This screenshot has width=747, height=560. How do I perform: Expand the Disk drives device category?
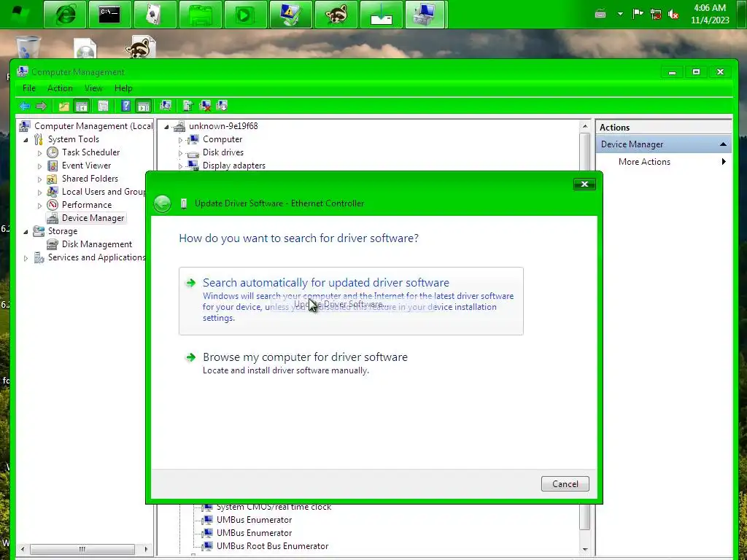(x=180, y=153)
